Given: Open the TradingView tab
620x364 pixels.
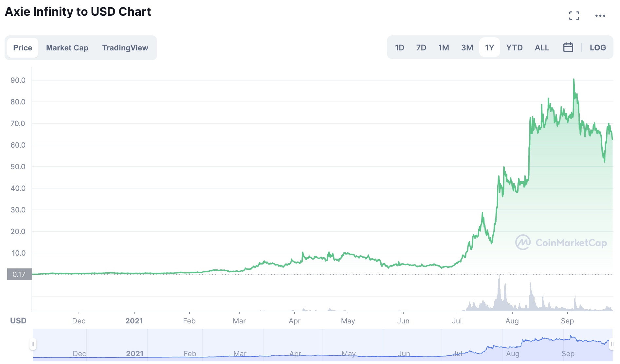Looking at the screenshot, I should point(125,48).
